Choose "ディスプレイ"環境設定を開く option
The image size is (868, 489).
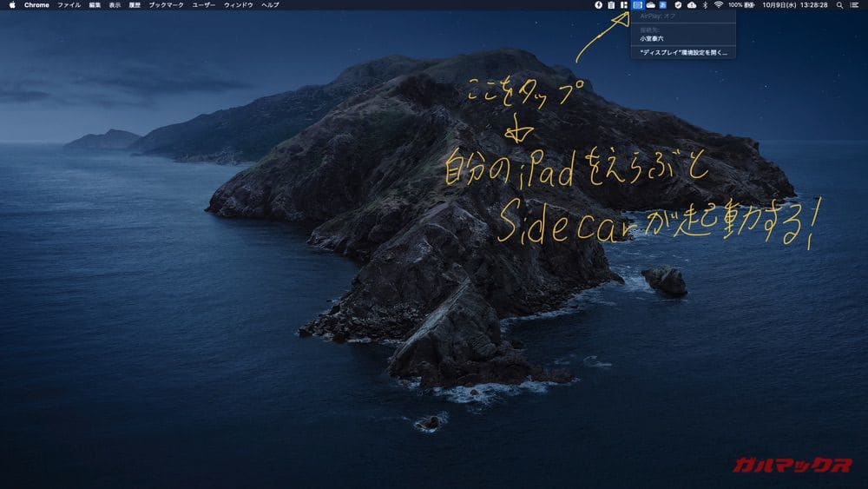[684, 53]
